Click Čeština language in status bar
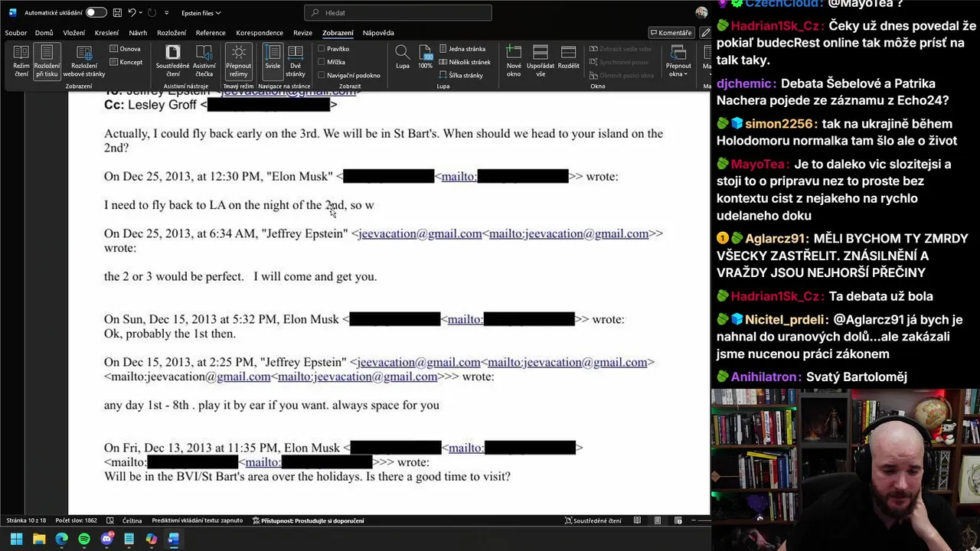Viewport: 980px width, 551px height. [x=132, y=520]
